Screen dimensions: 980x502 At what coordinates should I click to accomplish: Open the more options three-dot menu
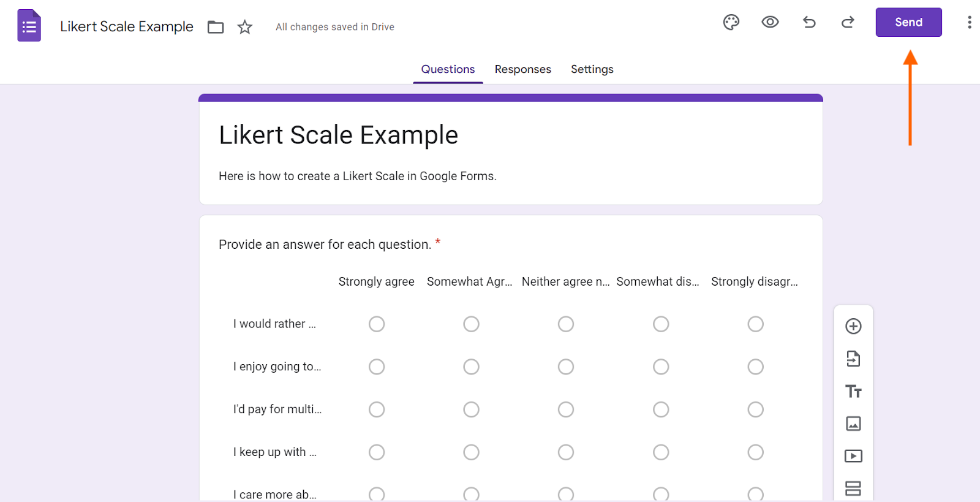click(969, 23)
